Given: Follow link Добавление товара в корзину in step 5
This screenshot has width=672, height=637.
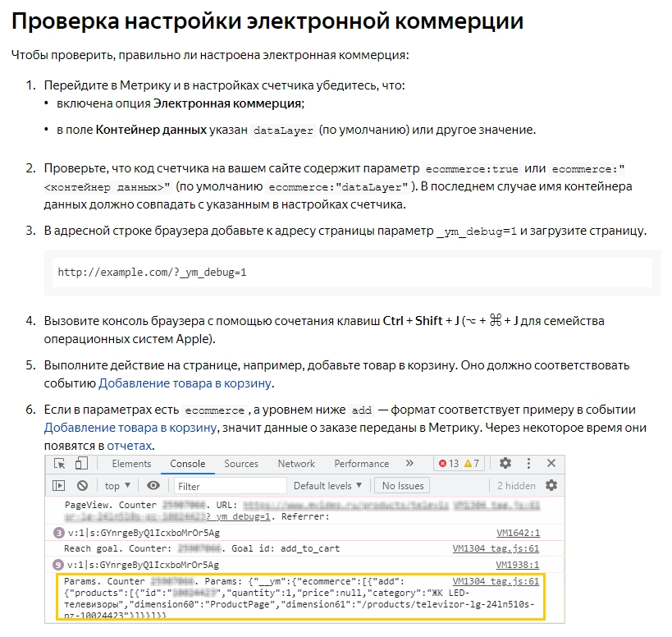Looking at the screenshot, I should (x=185, y=383).
